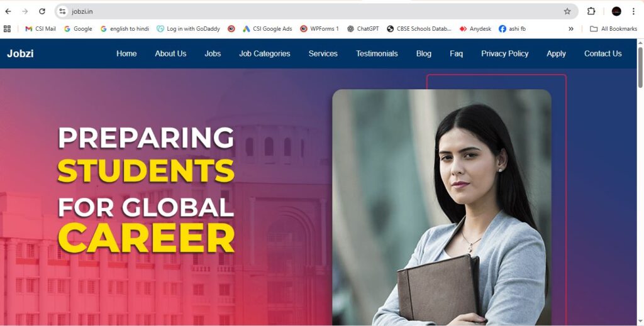View site information icon in address bar
Screen dimensions: 644x326
(62, 11)
